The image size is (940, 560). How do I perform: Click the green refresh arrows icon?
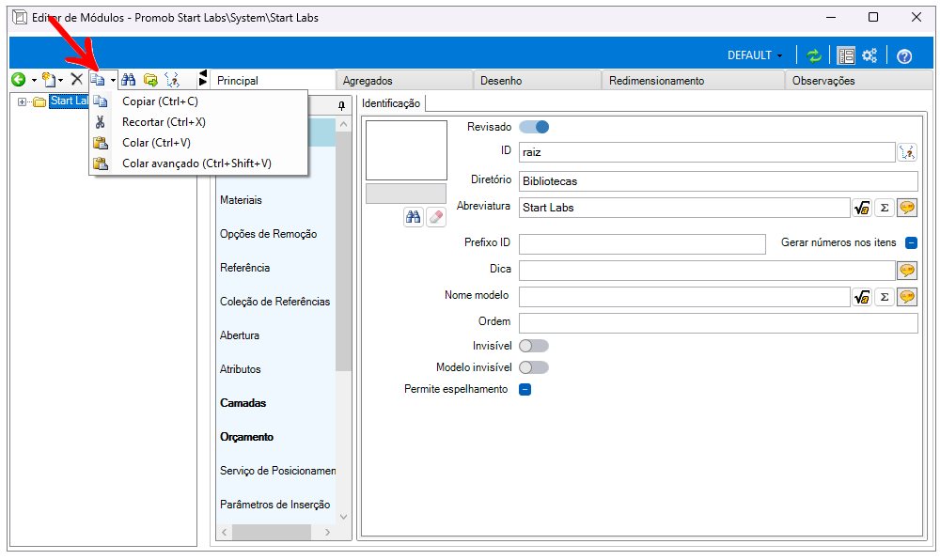coord(814,55)
